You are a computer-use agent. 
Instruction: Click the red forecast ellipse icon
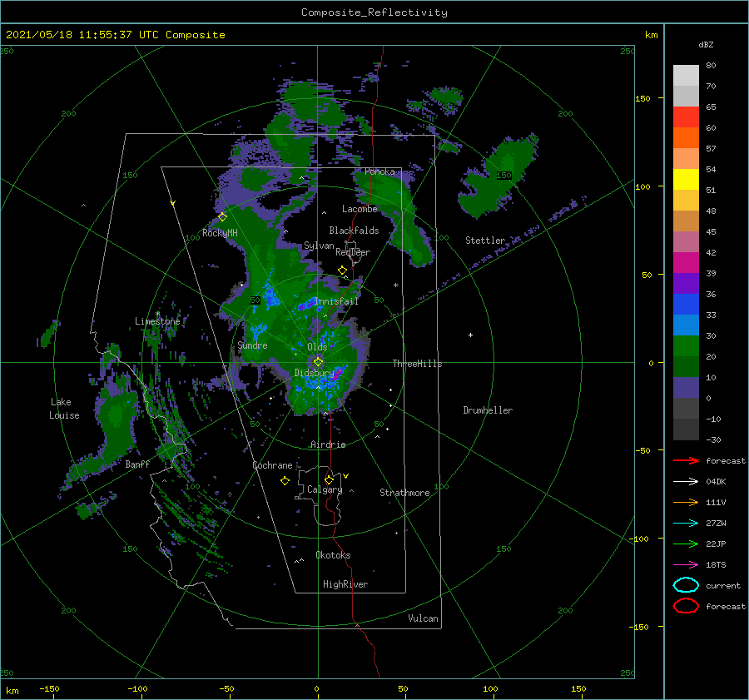pyautogui.click(x=686, y=606)
